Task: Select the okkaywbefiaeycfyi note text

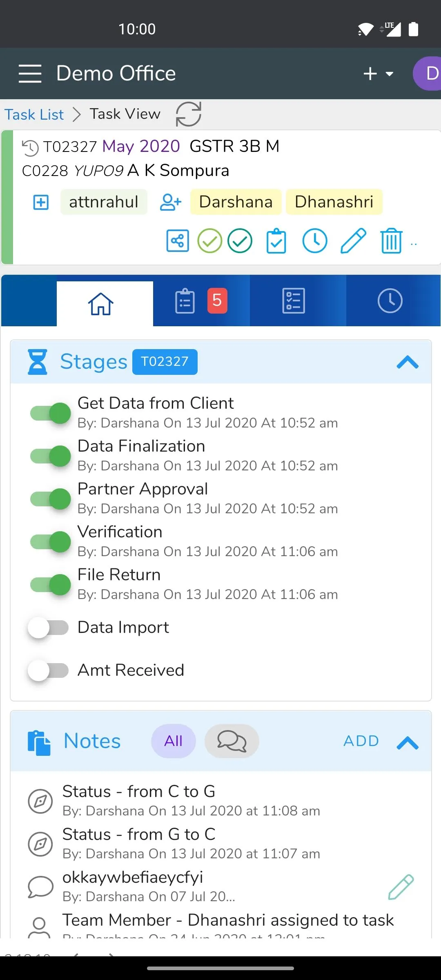Action: click(x=133, y=877)
